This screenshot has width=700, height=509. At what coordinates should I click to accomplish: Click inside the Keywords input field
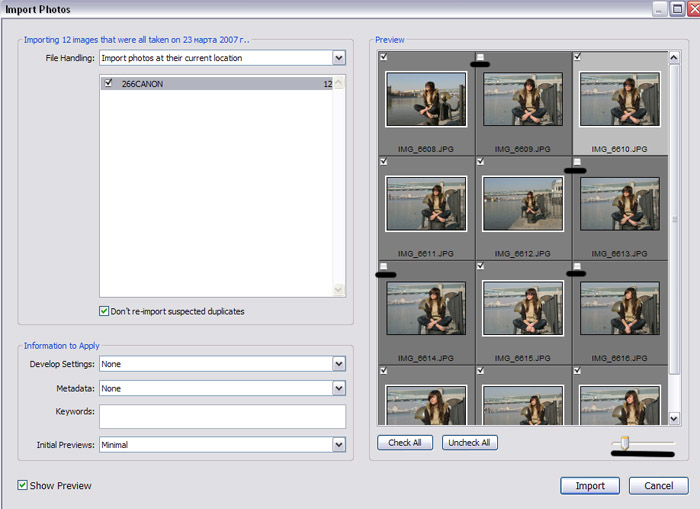[x=222, y=416]
